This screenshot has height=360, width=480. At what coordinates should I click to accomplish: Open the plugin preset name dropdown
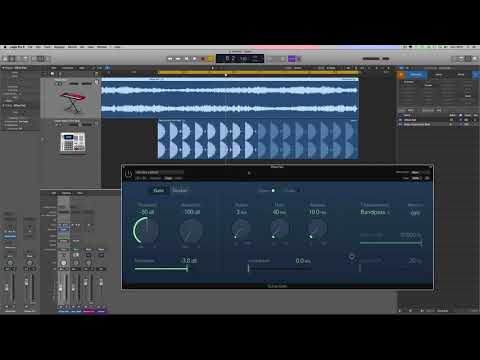pyautogui.click(x=159, y=172)
